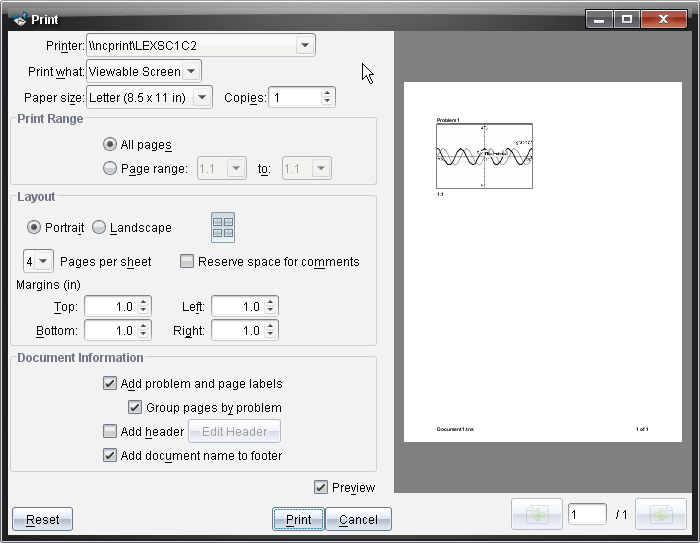Uncheck the Preview checkbox

pyautogui.click(x=320, y=488)
